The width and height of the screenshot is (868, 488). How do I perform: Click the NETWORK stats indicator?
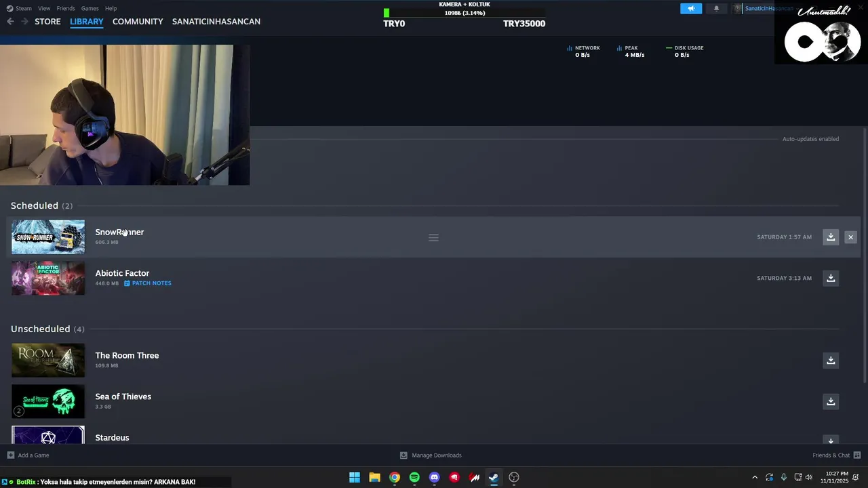pyautogui.click(x=583, y=52)
